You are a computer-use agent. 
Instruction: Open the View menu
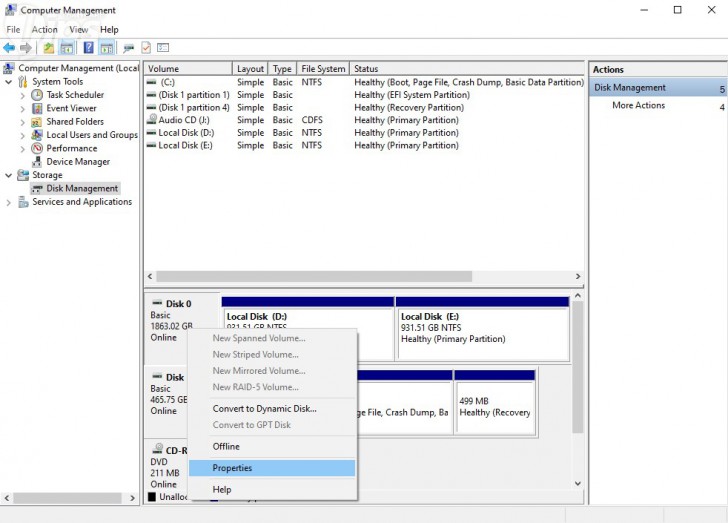[78, 30]
